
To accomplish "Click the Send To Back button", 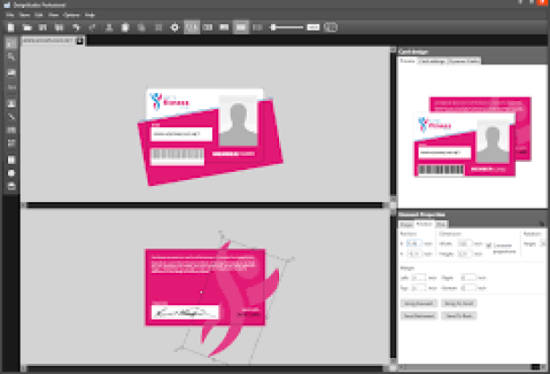I will 458,316.
